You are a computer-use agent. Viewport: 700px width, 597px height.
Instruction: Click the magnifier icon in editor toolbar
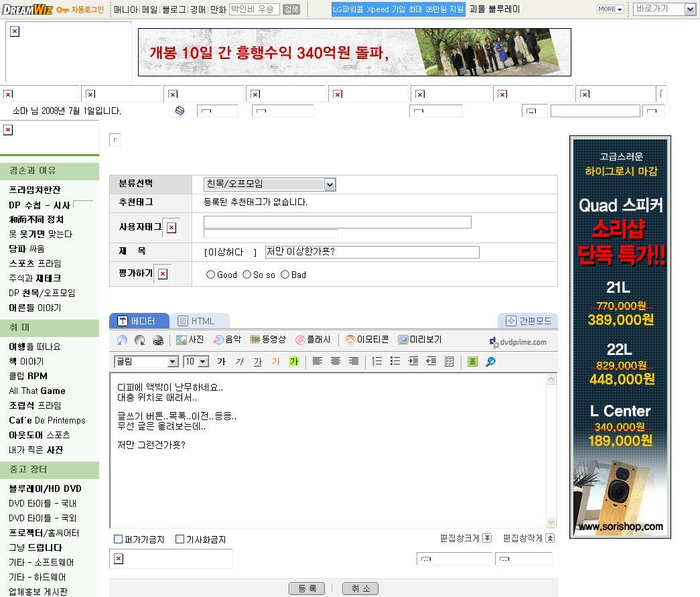[x=491, y=362]
